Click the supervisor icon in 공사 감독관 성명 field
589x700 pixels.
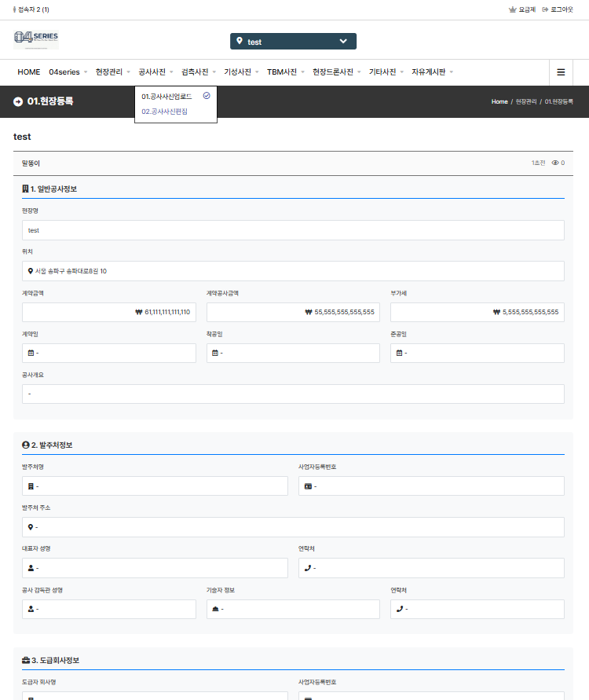tap(31, 609)
